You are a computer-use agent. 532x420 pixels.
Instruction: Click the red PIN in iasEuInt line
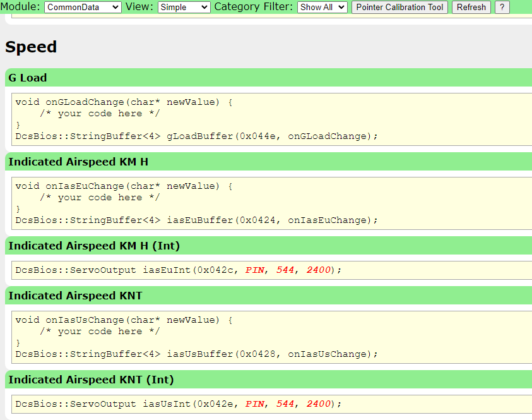pyautogui.click(x=255, y=270)
